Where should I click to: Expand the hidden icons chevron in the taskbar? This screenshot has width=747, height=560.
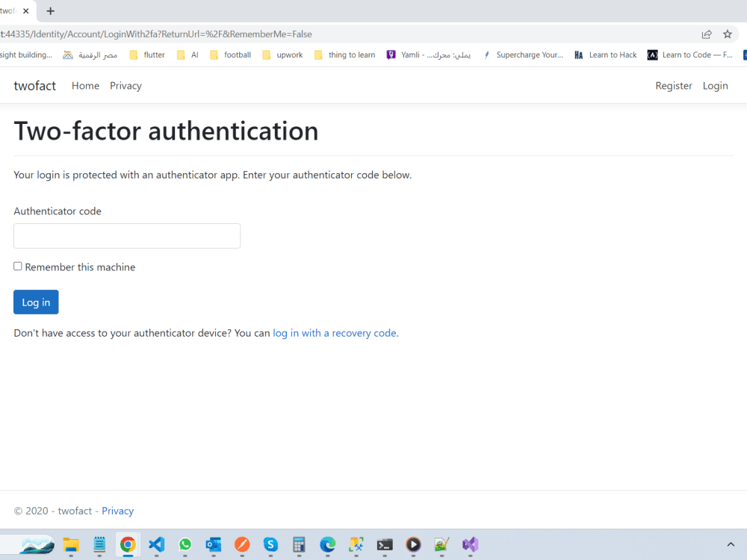[731, 544]
